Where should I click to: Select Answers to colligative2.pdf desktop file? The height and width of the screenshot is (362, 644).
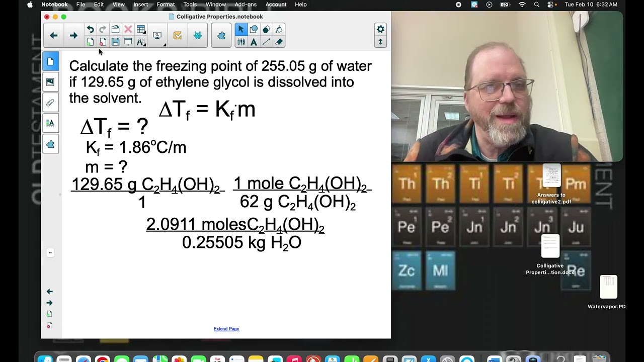pyautogui.click(x=551, y=184)
